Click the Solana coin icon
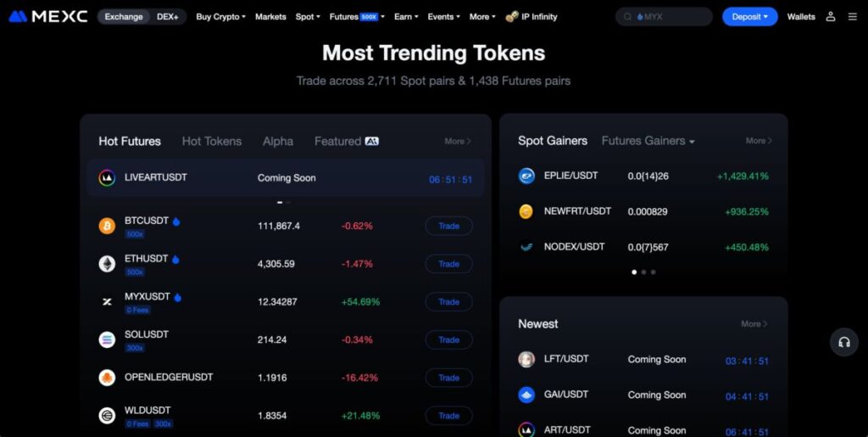The width and height of the screenshot is (868, 437). (107, 339)
